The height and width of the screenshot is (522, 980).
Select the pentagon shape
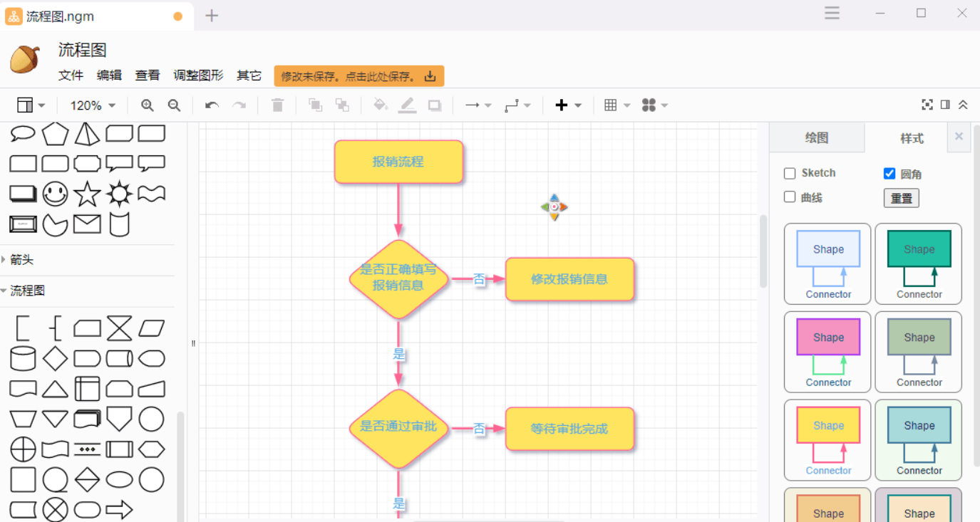55,133
